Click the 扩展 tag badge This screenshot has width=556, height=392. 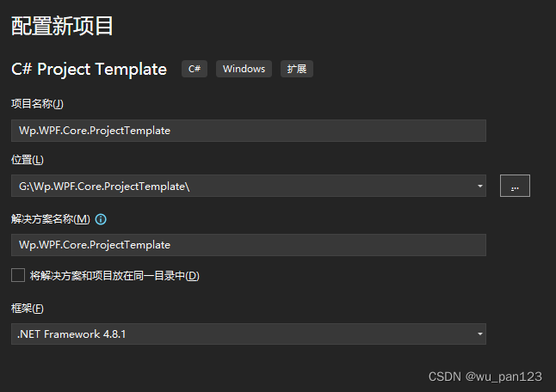[296, 69]
